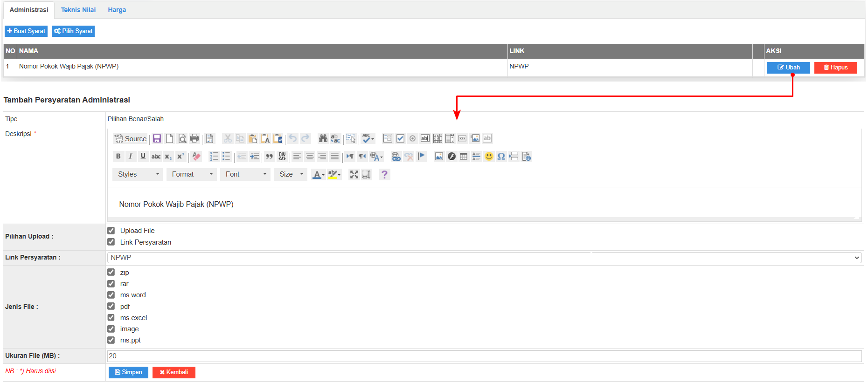Toggle the Link Persyaratan checkbox

tap(111, 242)
